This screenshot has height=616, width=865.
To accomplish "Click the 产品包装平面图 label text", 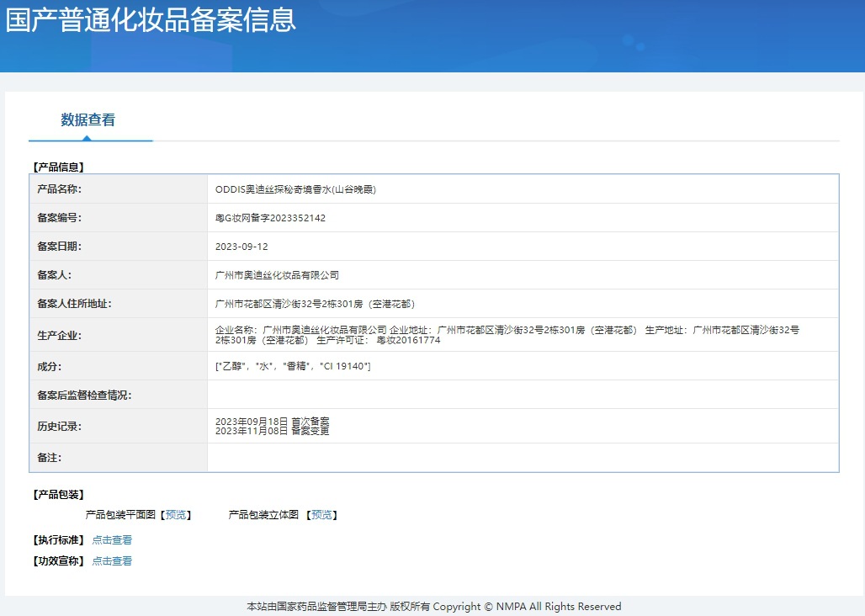I will point(120,514).
